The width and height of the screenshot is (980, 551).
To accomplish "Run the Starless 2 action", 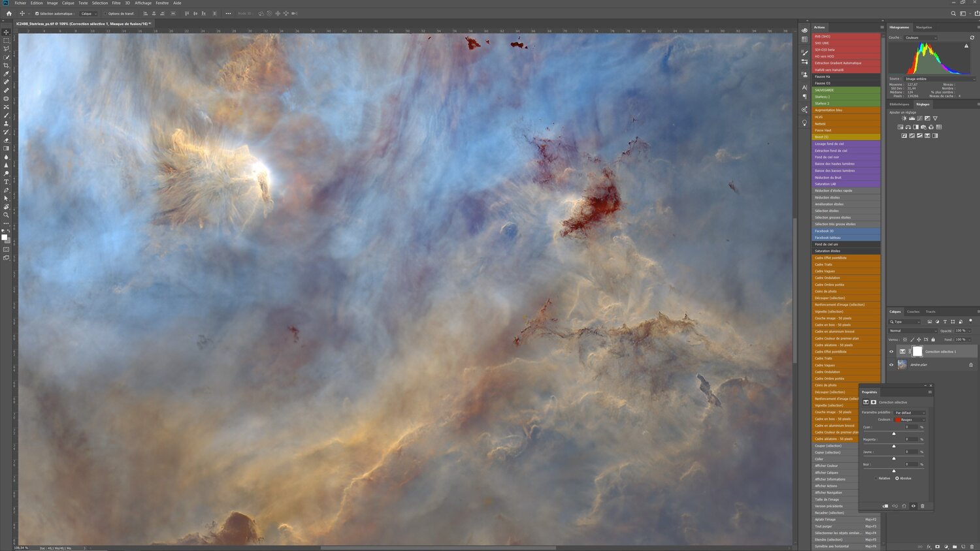I will [x=846, y=103].
